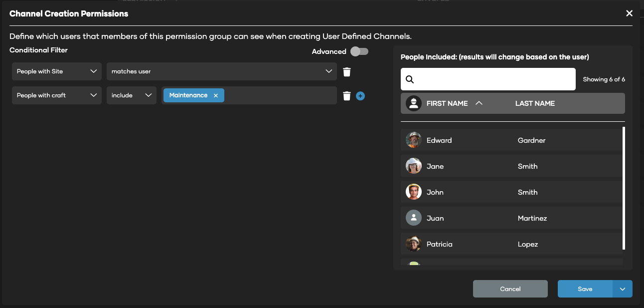
Task: Click the Conditional Filter label
Action: point(38,50)
